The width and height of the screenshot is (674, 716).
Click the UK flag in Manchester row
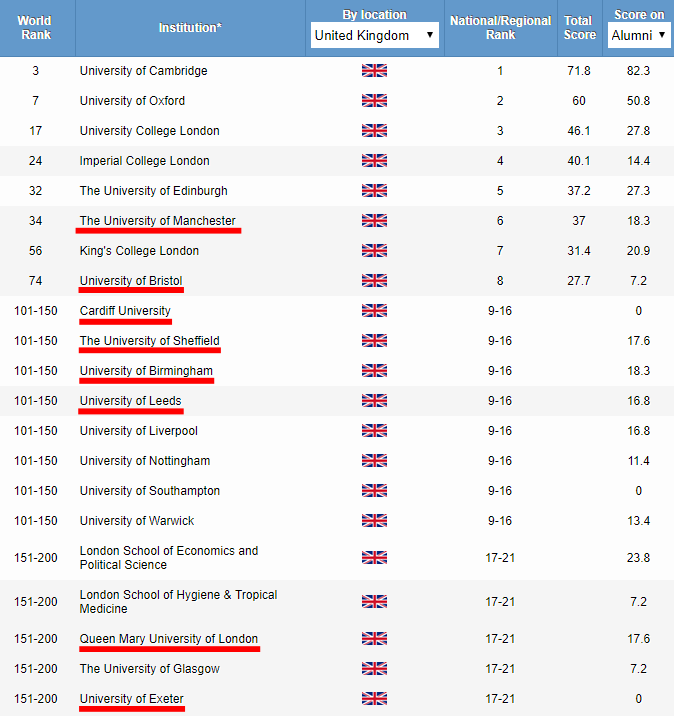[x=374, y=221]
